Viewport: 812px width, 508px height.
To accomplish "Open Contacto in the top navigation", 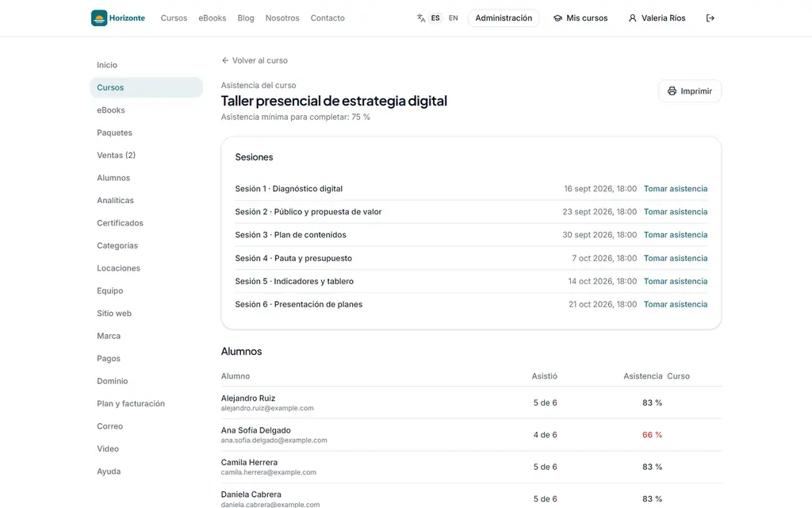I will pos(327,18).
